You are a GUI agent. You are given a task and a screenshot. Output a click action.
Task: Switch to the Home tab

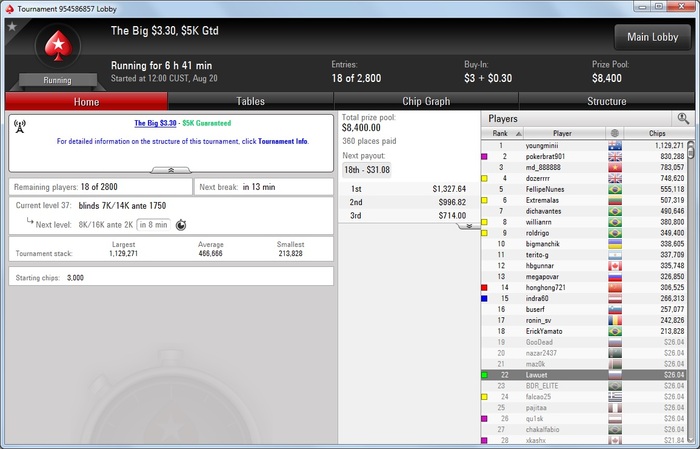click(87, 101)
